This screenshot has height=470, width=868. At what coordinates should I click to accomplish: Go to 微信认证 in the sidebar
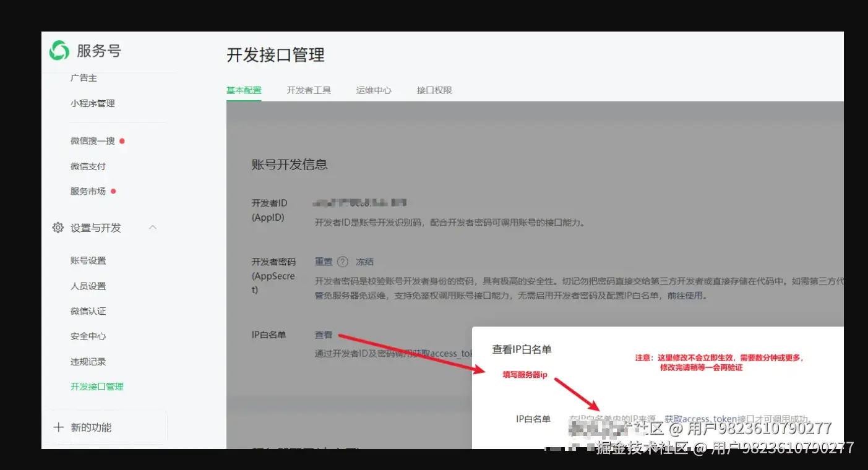click(88, 311)
